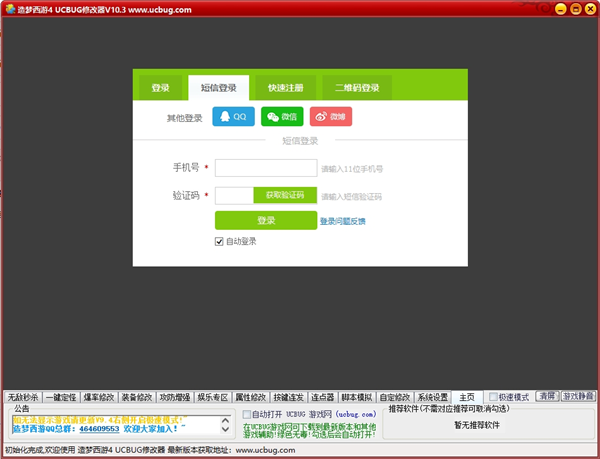
Task: Open the 娱乐专区 tab
Action: 213,397
